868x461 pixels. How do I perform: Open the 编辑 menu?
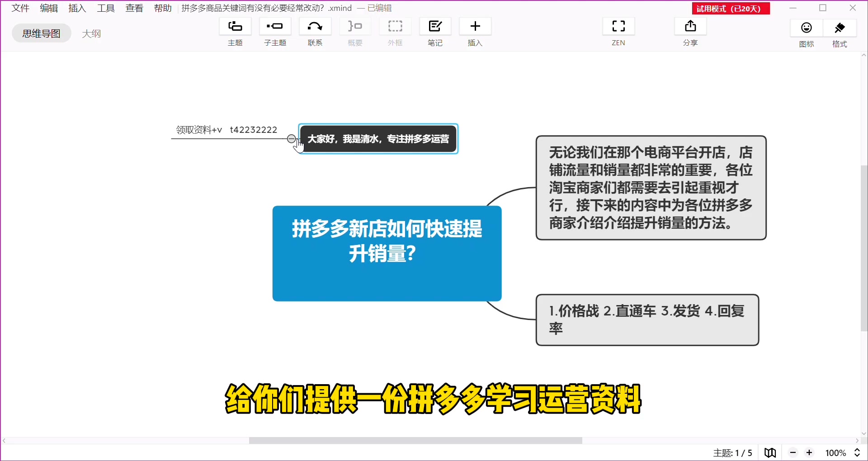(x=49, y=8)
